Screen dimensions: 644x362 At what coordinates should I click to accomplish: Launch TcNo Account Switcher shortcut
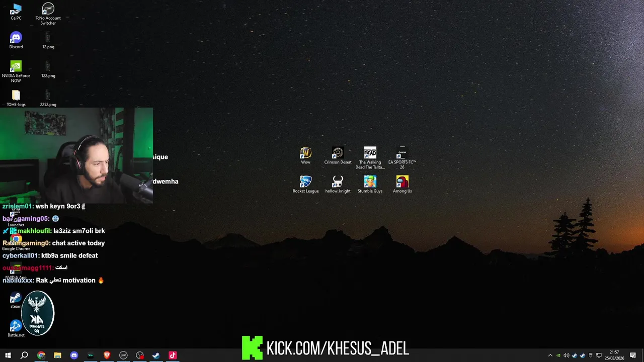(x=48, y=14)
